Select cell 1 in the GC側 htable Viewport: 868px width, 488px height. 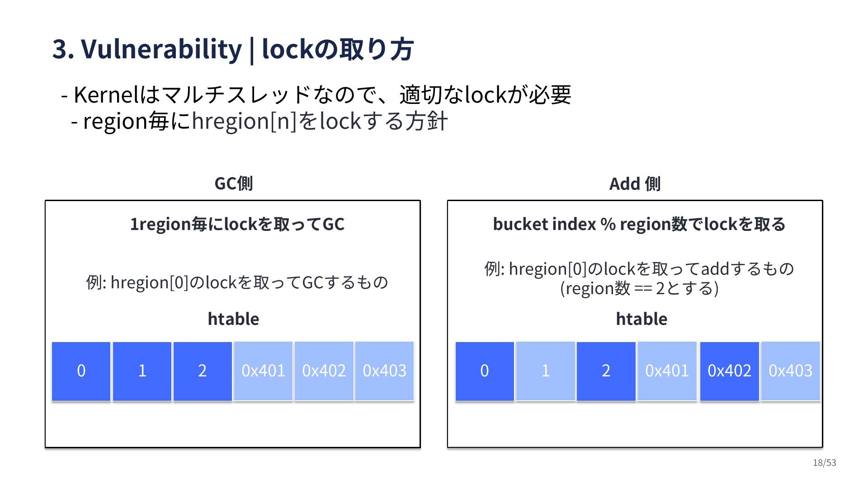pos(142,371)
